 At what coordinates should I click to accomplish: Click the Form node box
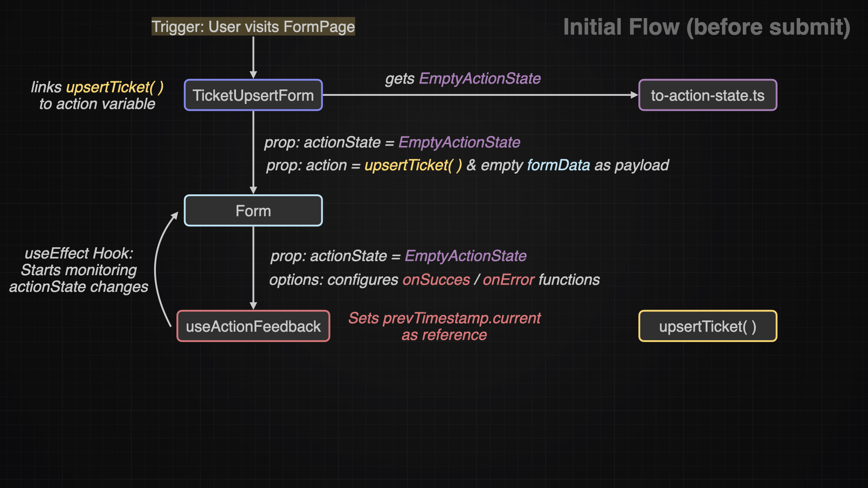[x=253, y=211]
